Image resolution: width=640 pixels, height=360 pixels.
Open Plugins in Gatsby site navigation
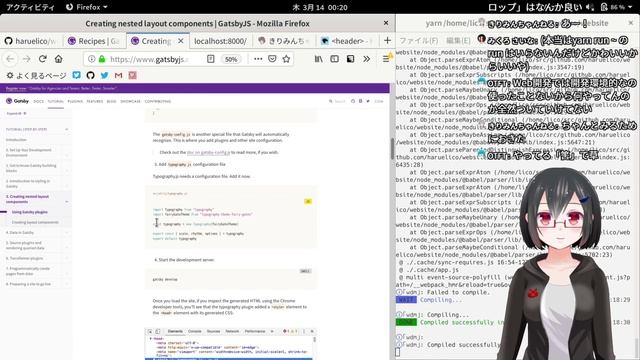[x=75, y=101]
